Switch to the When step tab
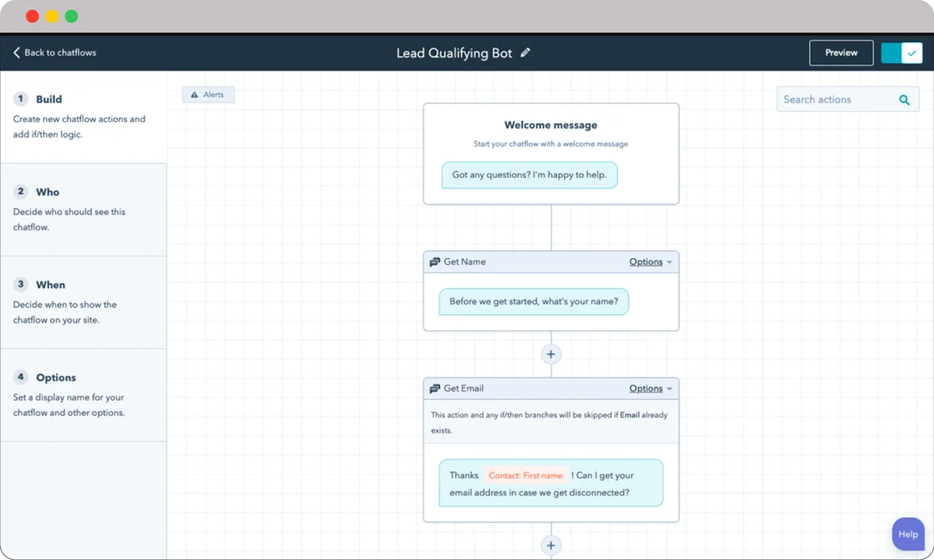Image resolution: width=934 pixels, height=560 pixels. click(84, 302)
